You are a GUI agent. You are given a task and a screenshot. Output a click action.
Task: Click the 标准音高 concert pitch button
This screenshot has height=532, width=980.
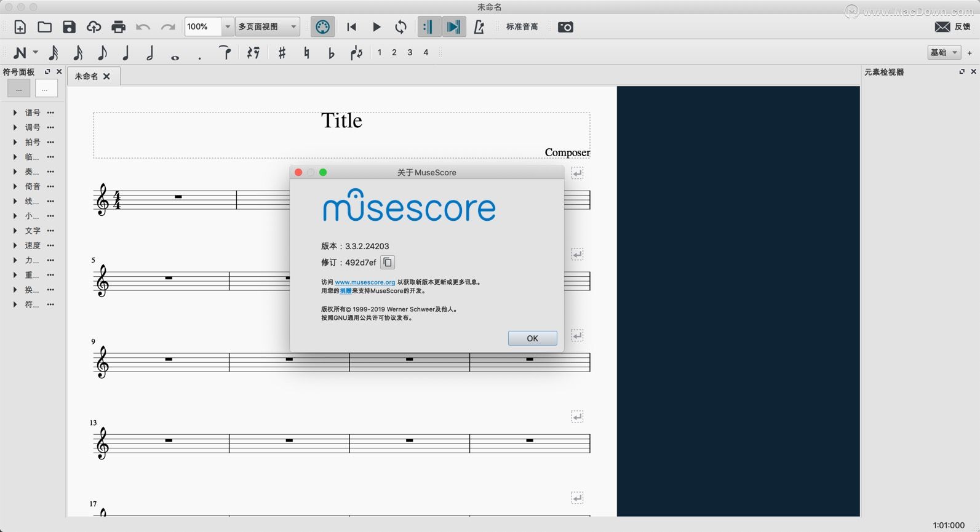pos(522,27)
